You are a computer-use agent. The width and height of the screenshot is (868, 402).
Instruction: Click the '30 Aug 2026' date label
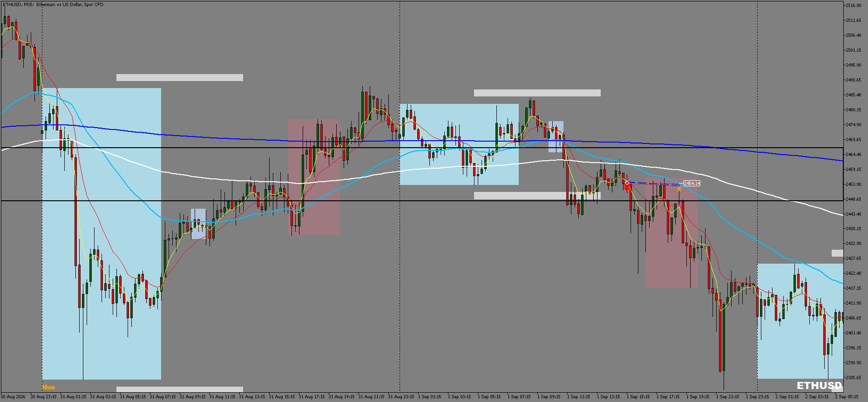pyautogui.click(x=13, y=397)
